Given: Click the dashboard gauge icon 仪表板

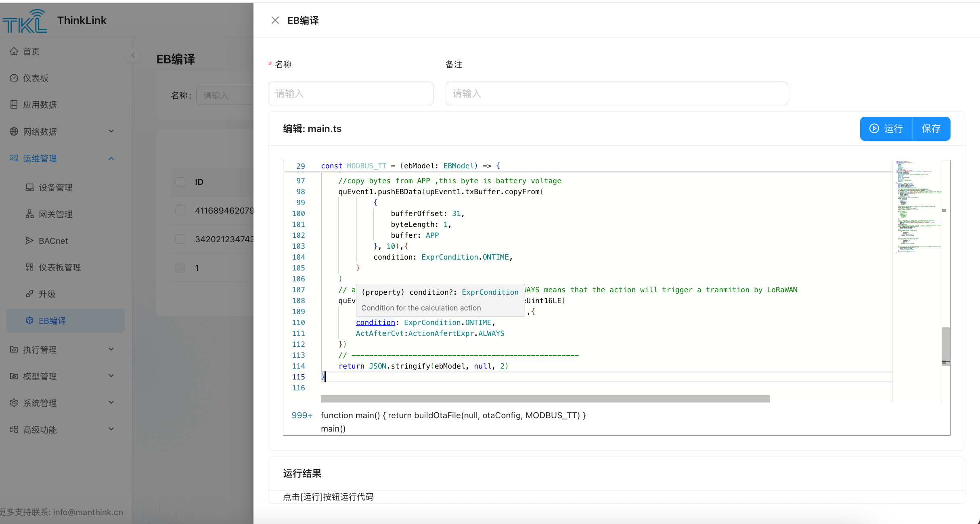Looking at the screenshot, I should [x=14, y=78].
